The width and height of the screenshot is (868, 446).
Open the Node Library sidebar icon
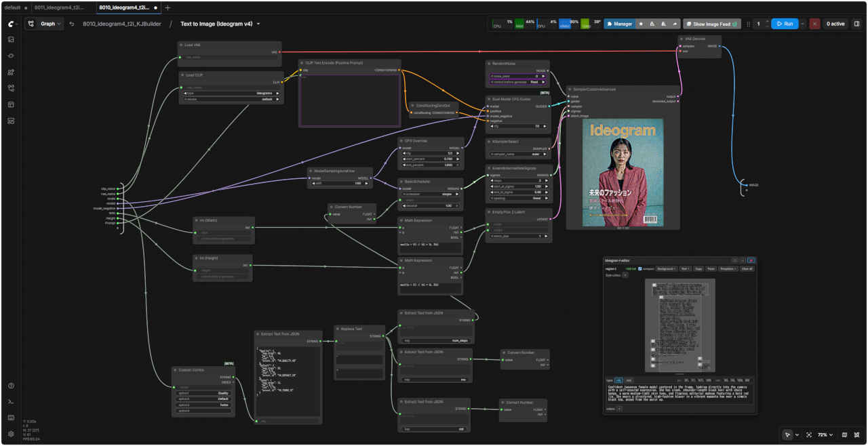(x=11, y=56)
